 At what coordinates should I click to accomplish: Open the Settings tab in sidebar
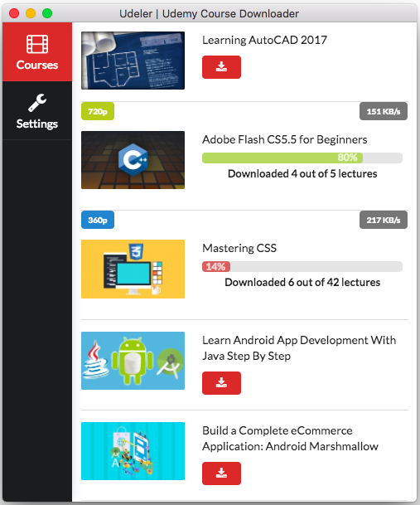tap(37, 110)
